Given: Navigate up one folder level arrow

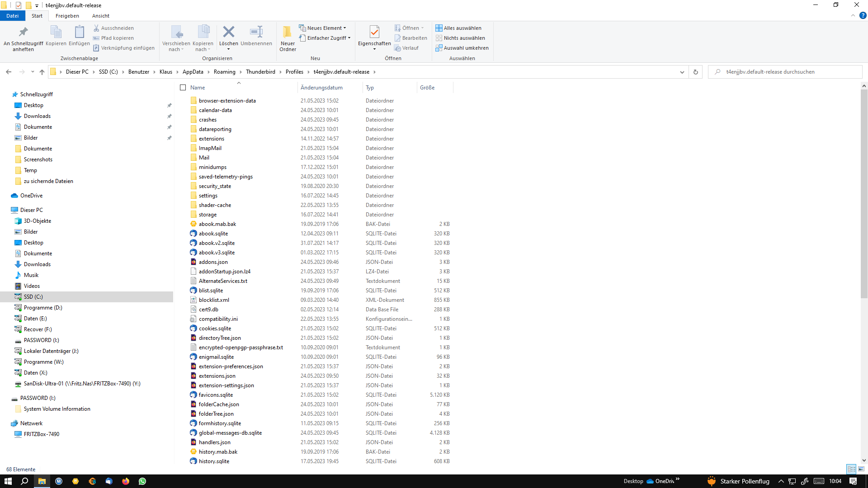Looking at the screenshot, I should pos(42,72).
